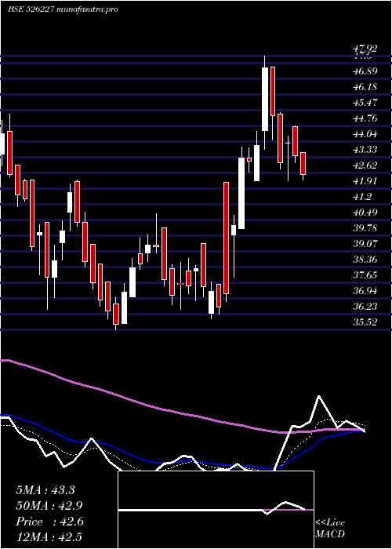Image resolution: width=392 pixels, height=549 pixels.
Task: Click the 47.92 top price label
Action: coord(365,49)
